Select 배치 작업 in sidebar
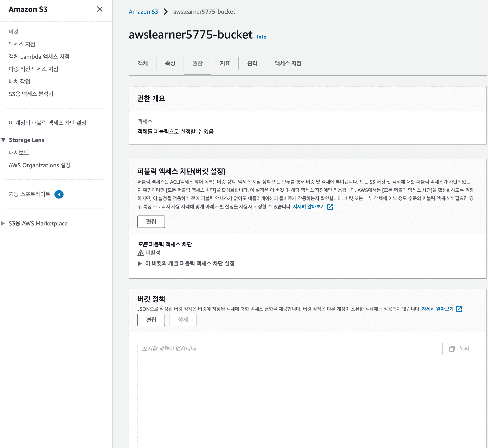Screen dimensions: 488x448 click(19, 81)
